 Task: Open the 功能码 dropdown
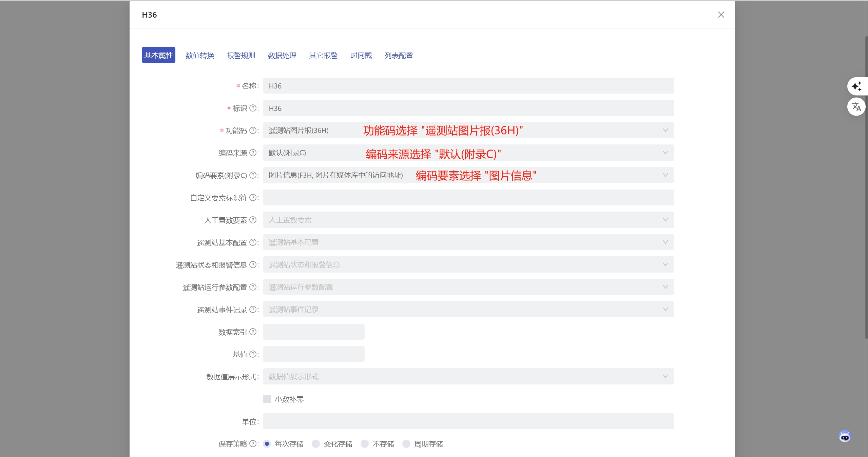click(468, 130)
